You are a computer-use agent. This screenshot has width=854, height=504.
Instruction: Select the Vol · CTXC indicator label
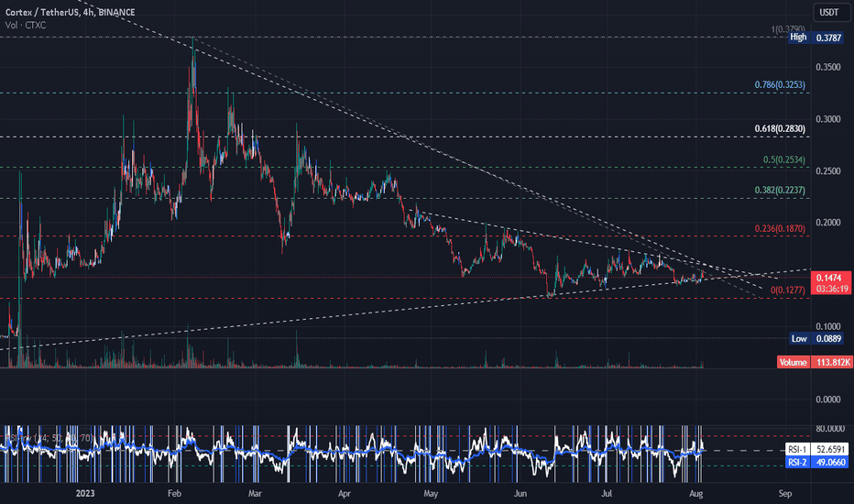pyautogui.click(x=26, y=25)
